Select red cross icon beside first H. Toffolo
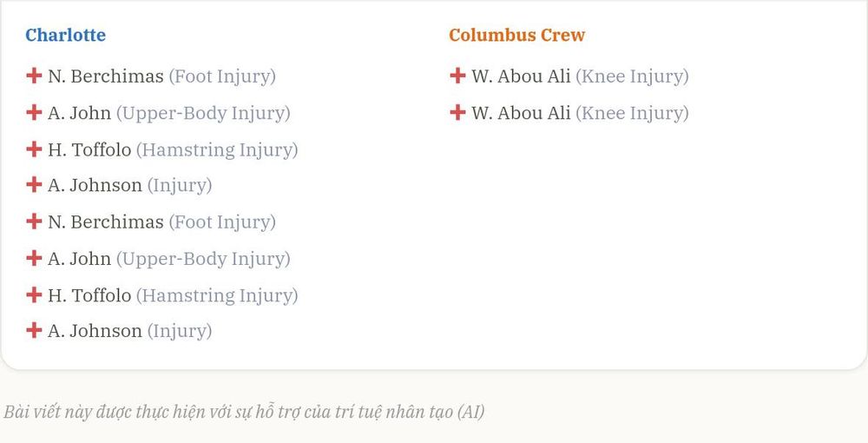 (x=34, y=149)
